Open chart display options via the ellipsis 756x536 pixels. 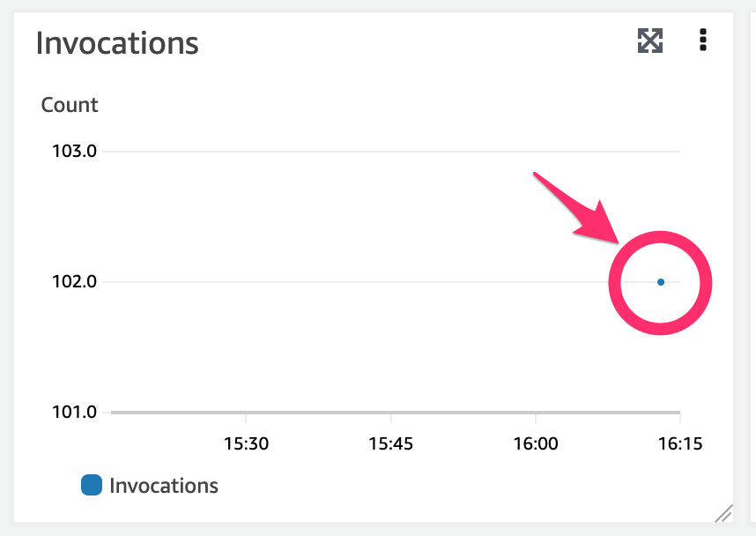coord(702,40)
